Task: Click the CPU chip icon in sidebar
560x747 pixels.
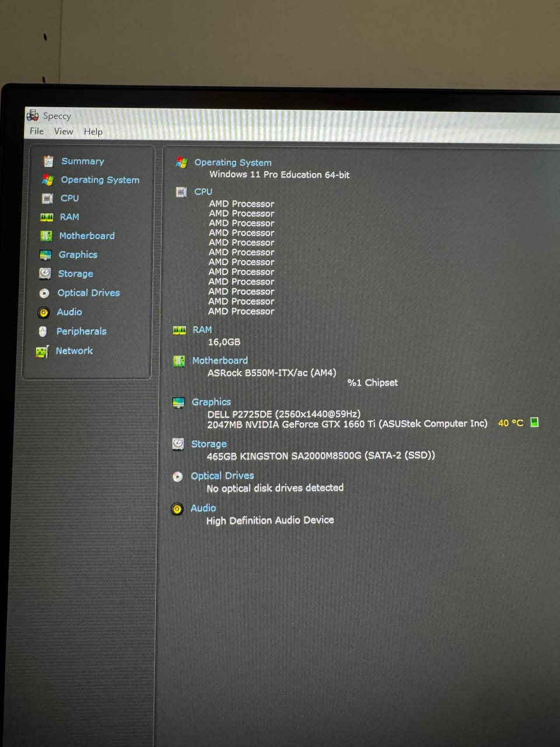Action: [x=47, y=198]
